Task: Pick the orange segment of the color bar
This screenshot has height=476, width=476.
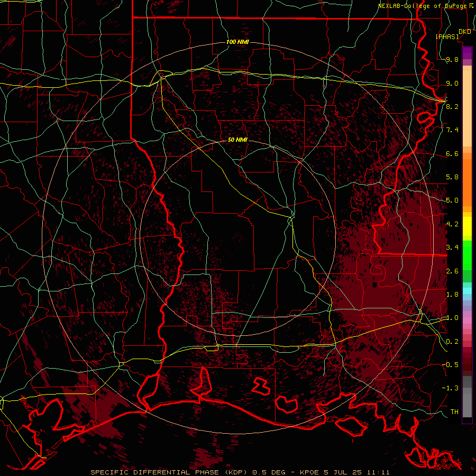Action: (x=467, y=182)
